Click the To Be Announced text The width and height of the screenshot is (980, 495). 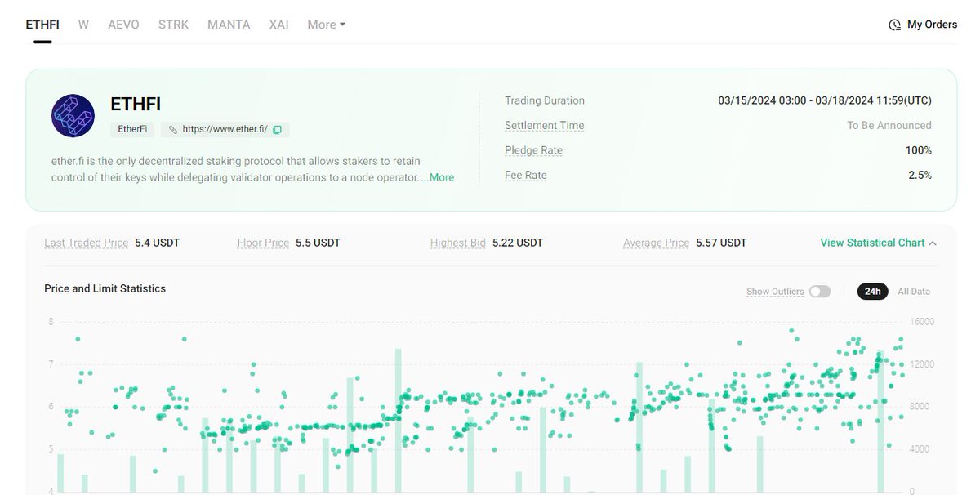pos(889,125)
